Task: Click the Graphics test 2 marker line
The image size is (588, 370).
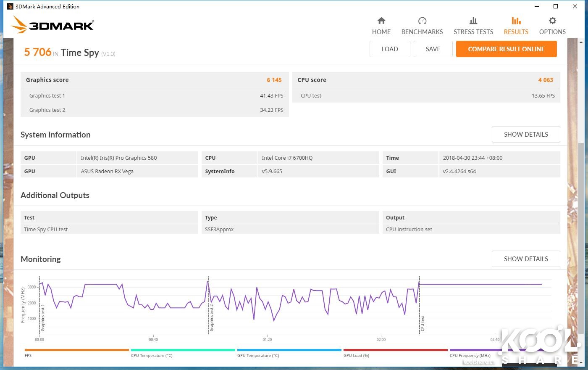Action: tap(208, 305)
